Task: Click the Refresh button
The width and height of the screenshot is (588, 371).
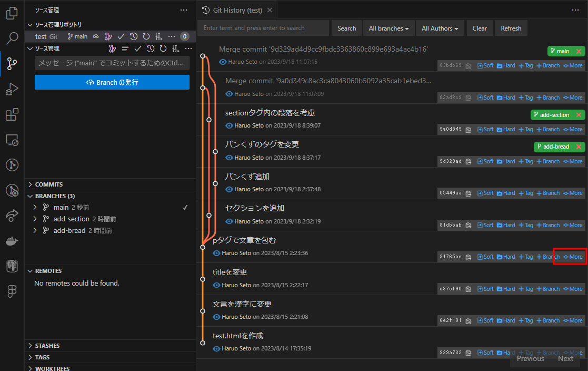Action: [x=511, y=28]
